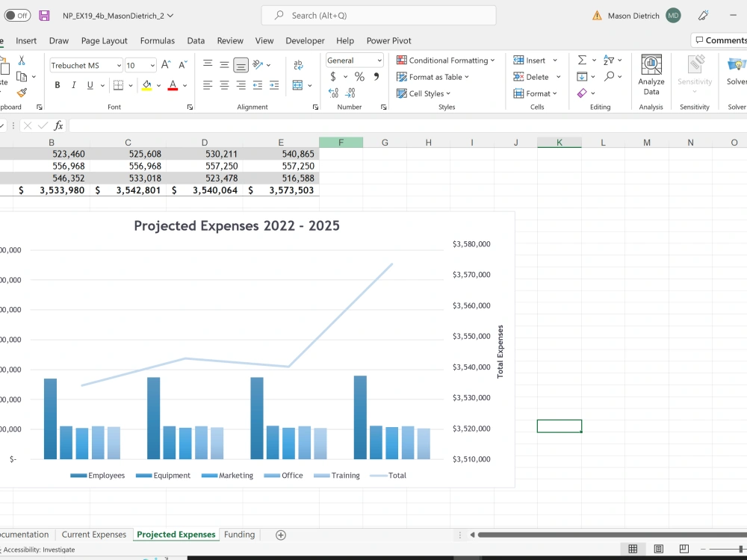Switch to Page Break Preview icon
The image size is (747, 560).
click(x=684, y=549)
